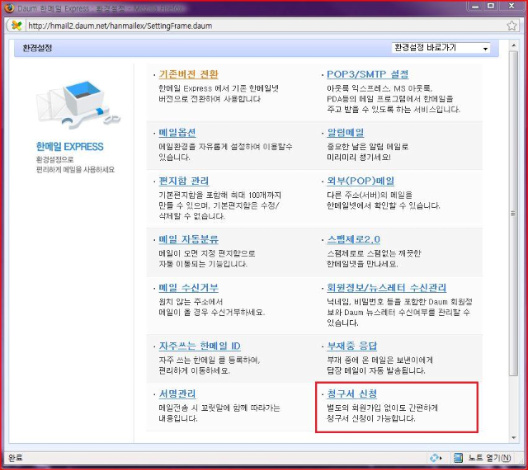Click the 노트 열기(N) status bar button
This screenshot has width=528, height=470.
[x=490, y=458]
